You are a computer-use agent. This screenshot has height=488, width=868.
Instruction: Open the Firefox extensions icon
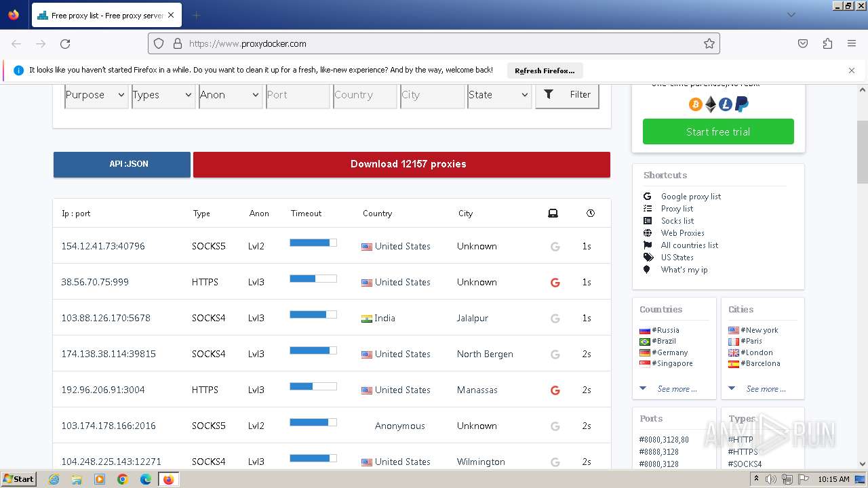pos(827,43)
